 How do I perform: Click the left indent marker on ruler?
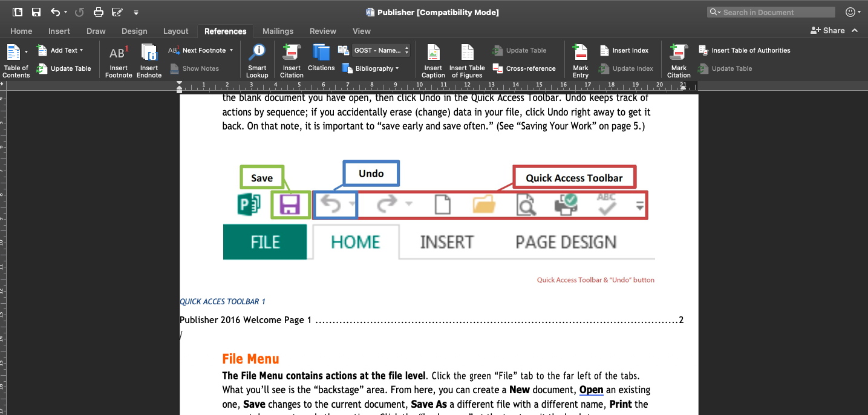tap(179, 90)
